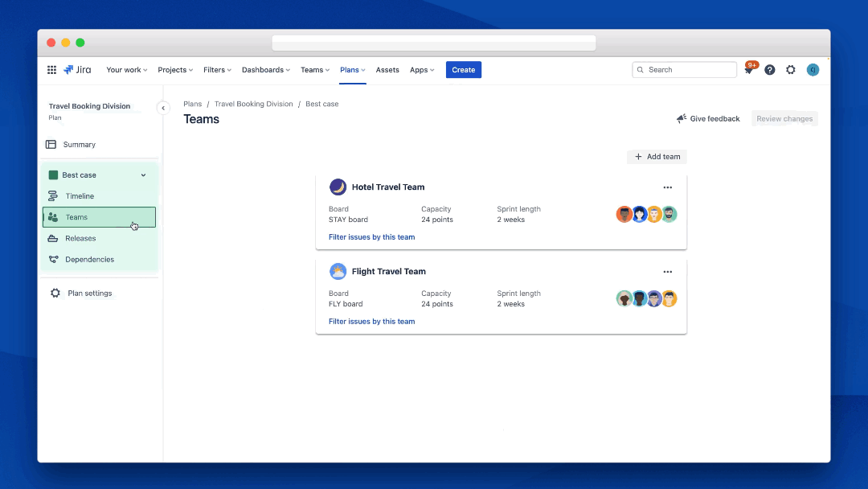Open the notifications bell icon
The width and height of the screenshot is (868, 489).
[747, 70]
